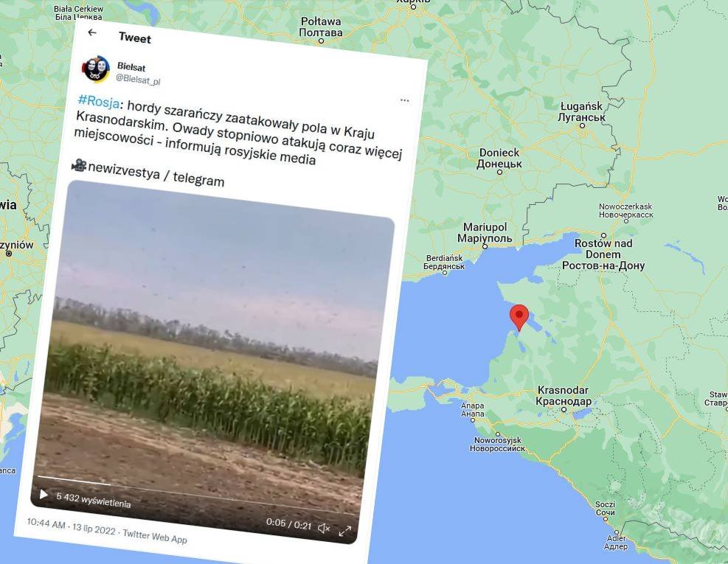Viewport: 728px width, 564px height.
Task: Click the tweet timestamp 10:44 AM
Action: pos(46,523)
